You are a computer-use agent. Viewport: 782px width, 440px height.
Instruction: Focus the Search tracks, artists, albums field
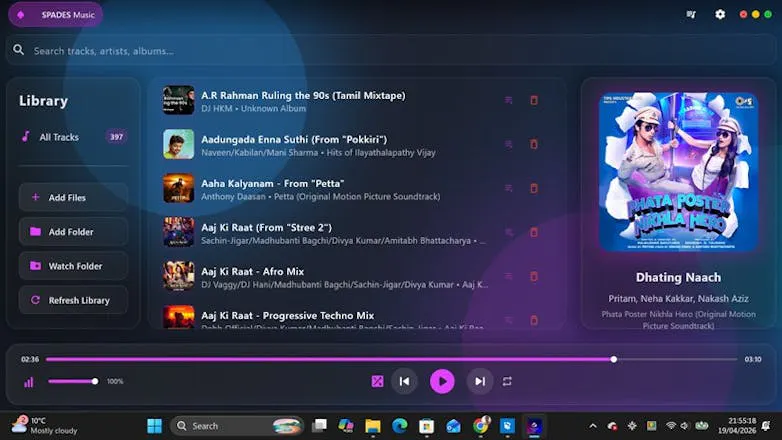pyautogui.click(x=391, y=50)
